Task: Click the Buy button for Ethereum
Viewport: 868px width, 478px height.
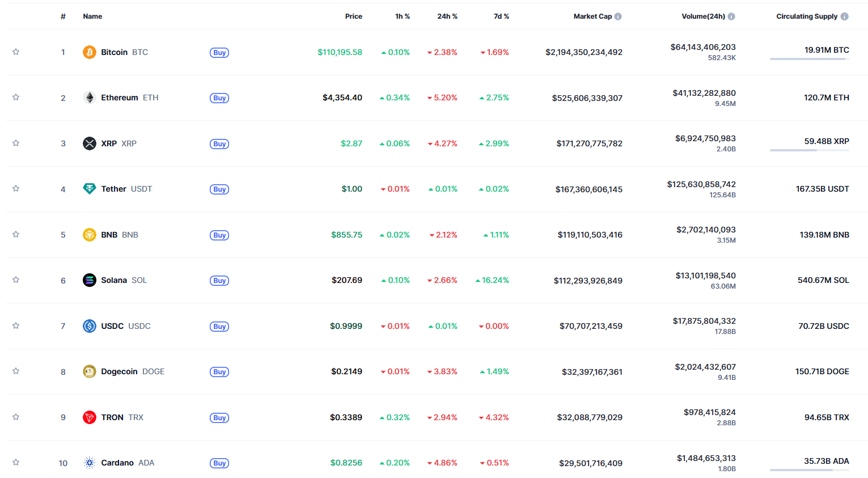Action: (219, 98)
